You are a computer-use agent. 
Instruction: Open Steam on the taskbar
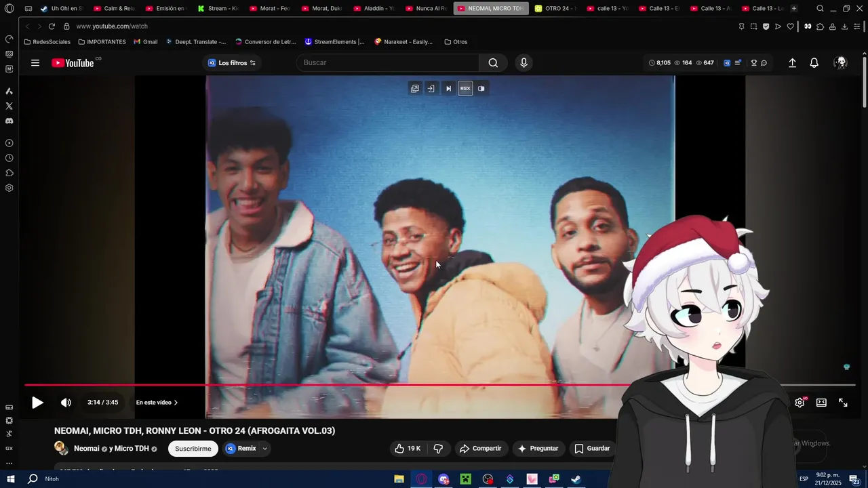[576, 479]
